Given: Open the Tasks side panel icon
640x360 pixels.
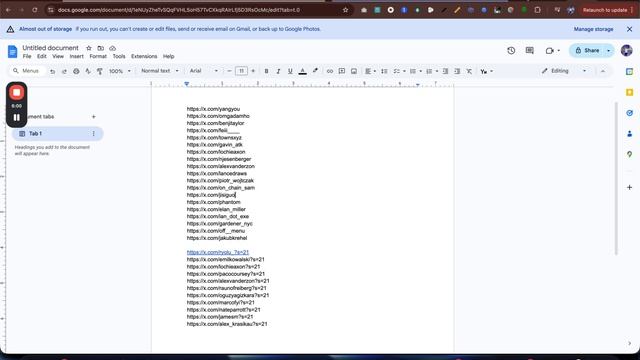Looking at the screenshot, I should (x=629, y=113).
